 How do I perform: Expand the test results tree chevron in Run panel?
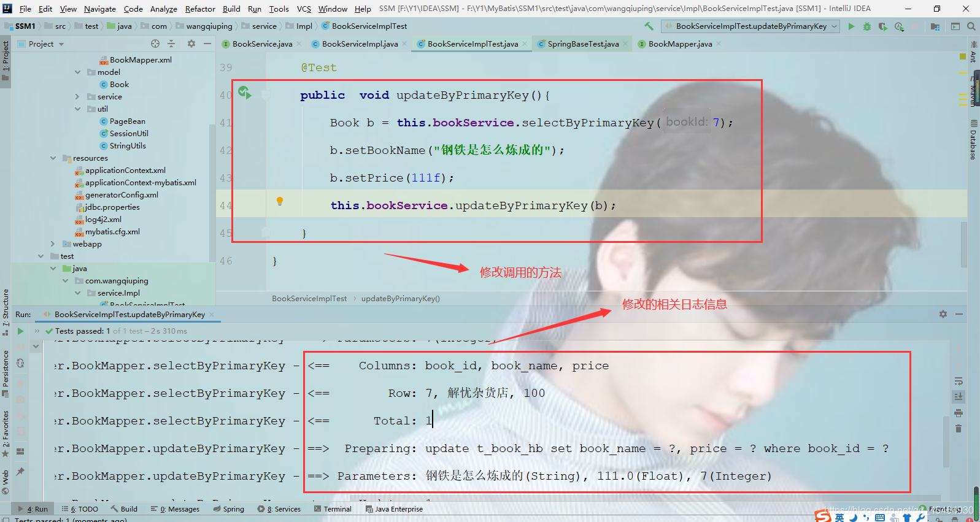tap(36, 347)
